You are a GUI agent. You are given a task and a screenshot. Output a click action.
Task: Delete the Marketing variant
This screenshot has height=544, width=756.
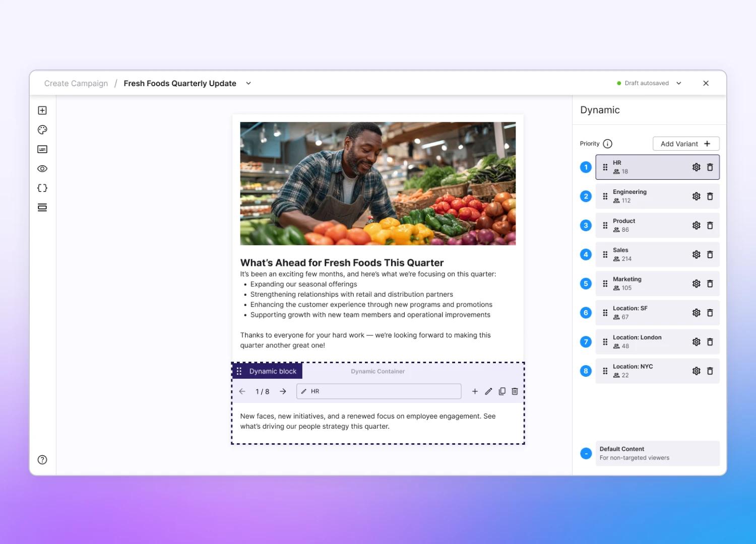pyautogui.click(x=710, y=284)
